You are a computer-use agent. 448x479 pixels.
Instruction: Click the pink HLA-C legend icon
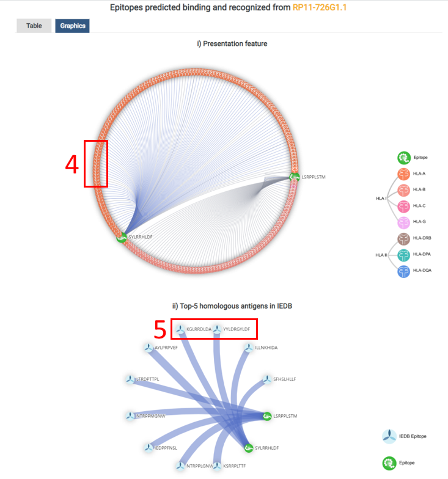point(403,206)
